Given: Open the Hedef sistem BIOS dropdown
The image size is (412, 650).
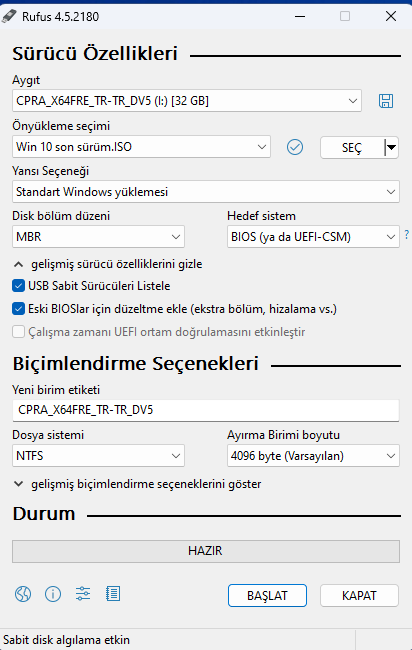Looking at the screenshot, I should [313, 237].
